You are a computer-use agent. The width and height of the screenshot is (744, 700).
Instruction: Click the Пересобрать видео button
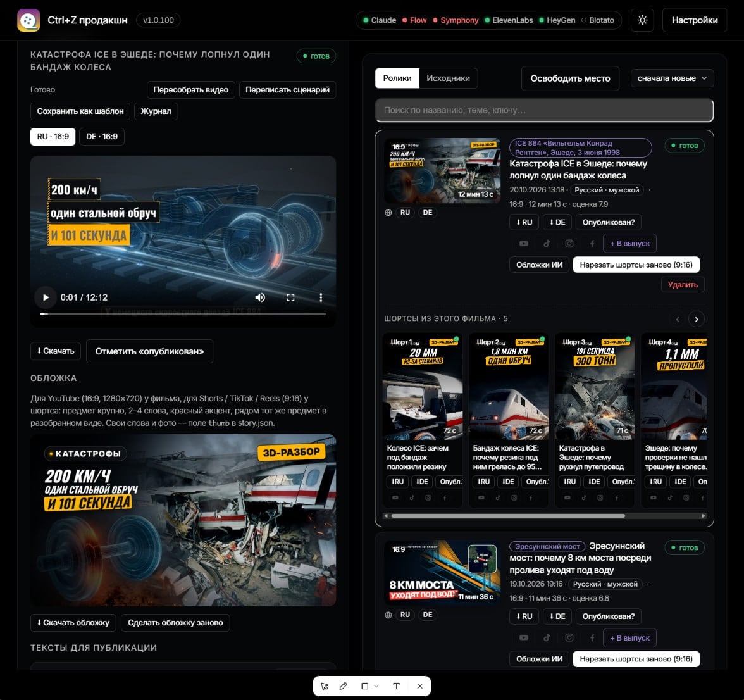[x=191, y=90]
